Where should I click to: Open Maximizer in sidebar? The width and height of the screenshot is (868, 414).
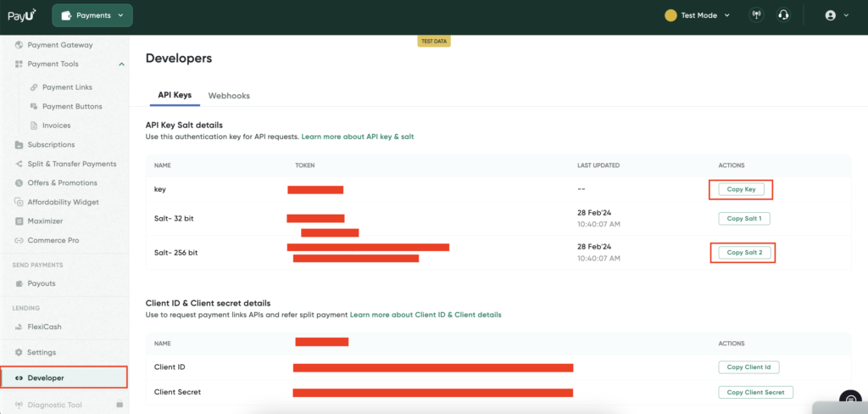[46, 221]
